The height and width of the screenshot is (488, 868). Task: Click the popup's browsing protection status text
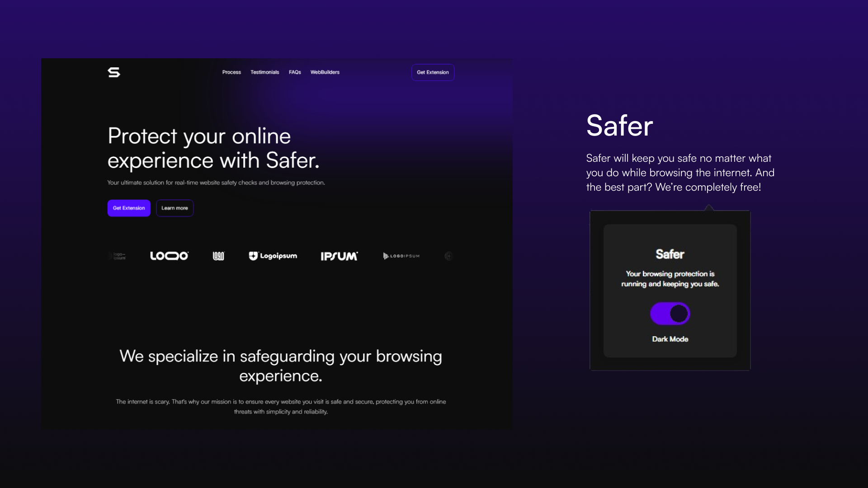click(670, 279)
